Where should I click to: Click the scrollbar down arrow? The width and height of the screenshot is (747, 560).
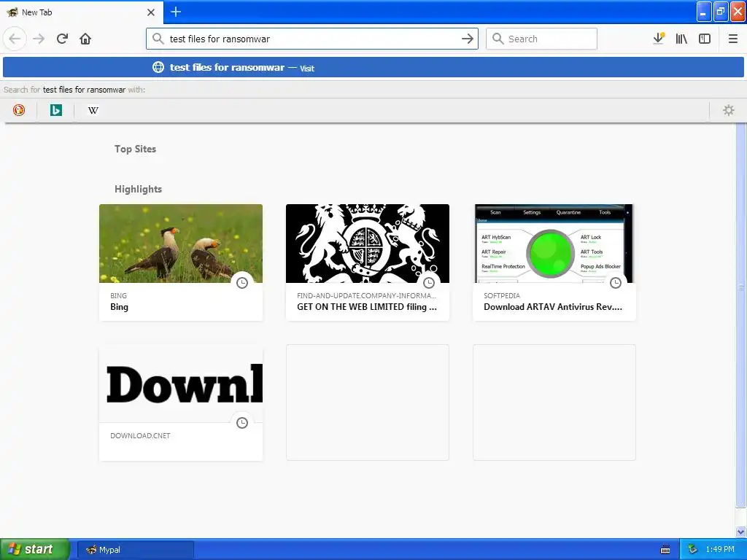741,532
